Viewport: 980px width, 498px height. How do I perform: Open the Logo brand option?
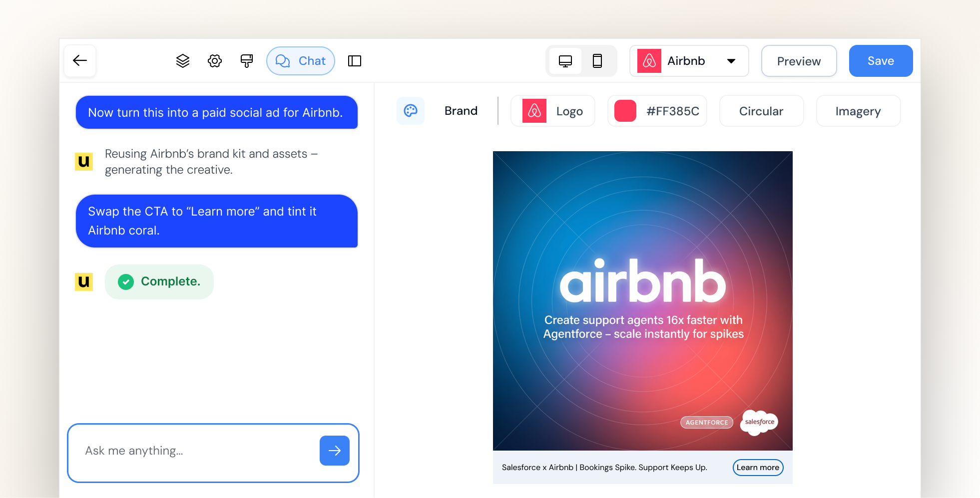coord(553,111)
